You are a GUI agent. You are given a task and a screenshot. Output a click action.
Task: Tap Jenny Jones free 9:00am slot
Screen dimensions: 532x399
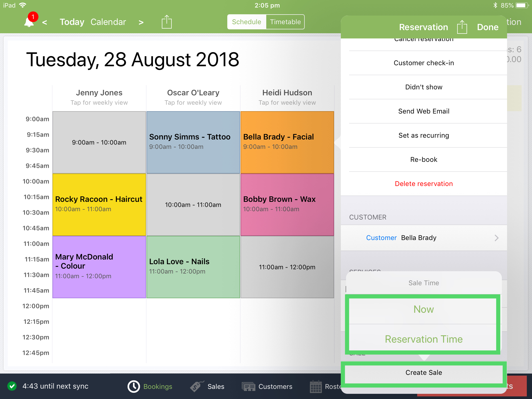(x=99, y=142)
